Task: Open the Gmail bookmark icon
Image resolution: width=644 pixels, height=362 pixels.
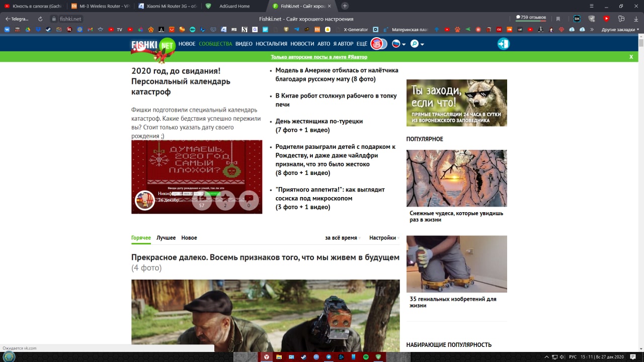Action: click(90, 30)
